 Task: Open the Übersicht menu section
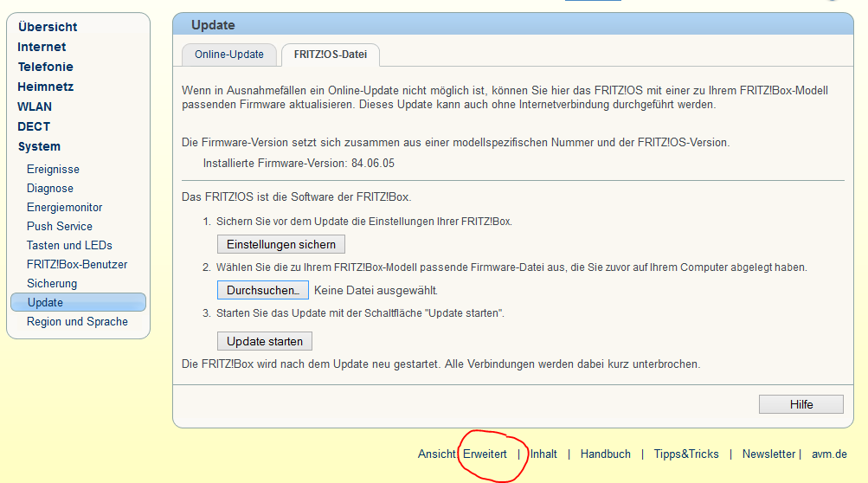[48, 27]
